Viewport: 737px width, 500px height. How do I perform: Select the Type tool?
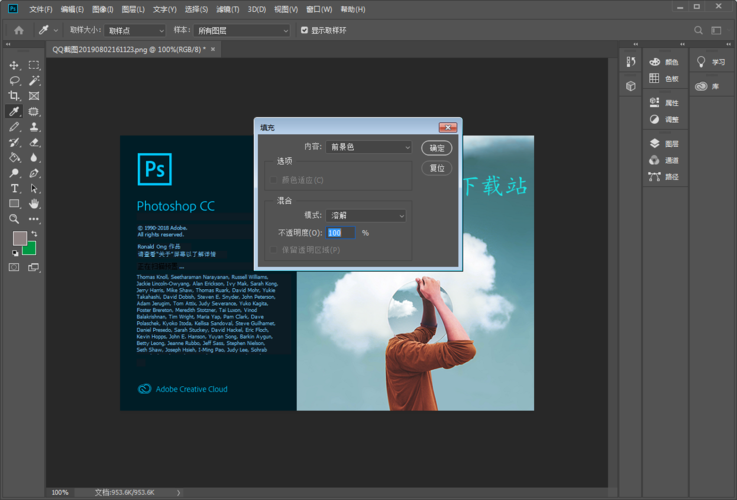click(x=14, y=188)
